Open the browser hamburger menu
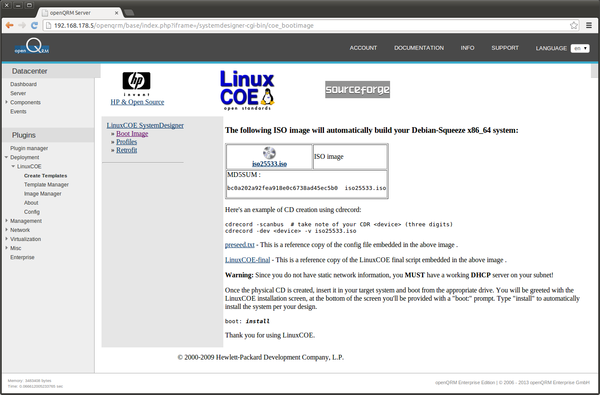 click(589, 26)
